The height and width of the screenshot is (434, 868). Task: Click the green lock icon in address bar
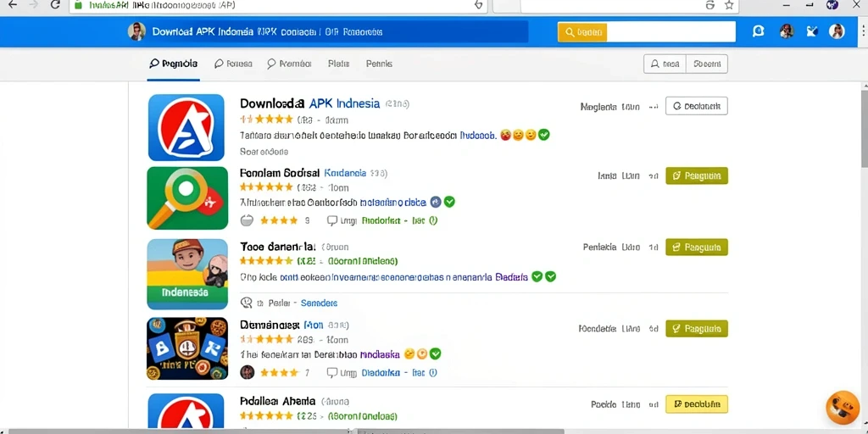pyautogui.click(x=78, y=4)
